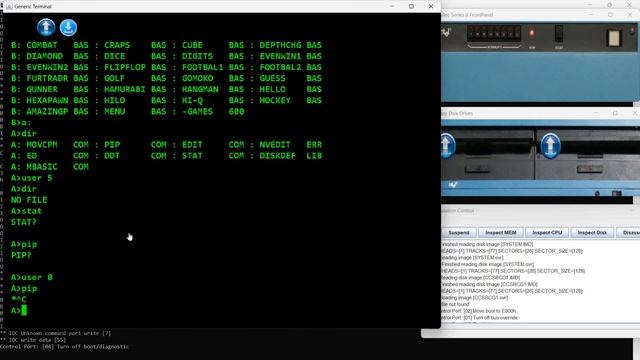Image resolution: width=640 pixels, height=360 pixels.
Task: Click the Floppy Disk Drives window title
Action: [457, 113]
